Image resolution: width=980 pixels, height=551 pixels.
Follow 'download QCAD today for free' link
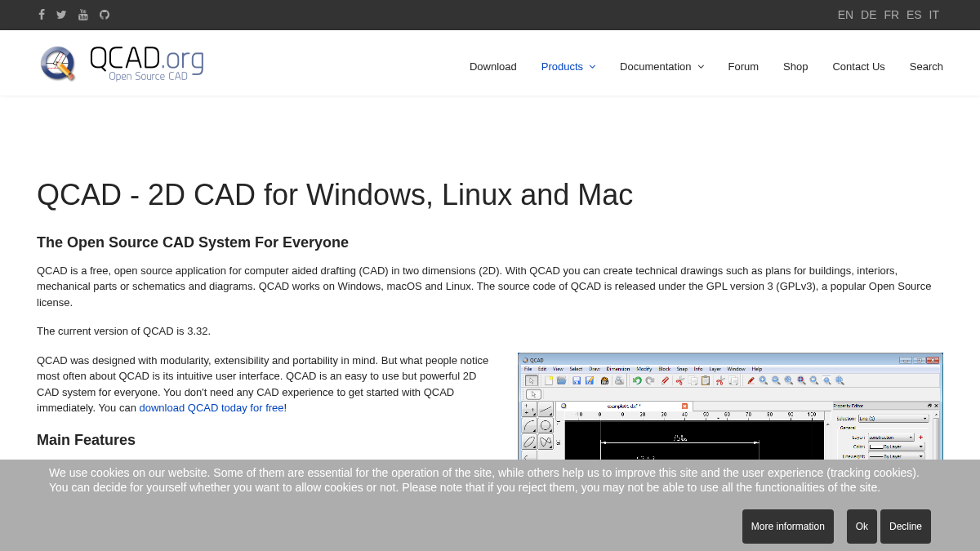[212, 407]
